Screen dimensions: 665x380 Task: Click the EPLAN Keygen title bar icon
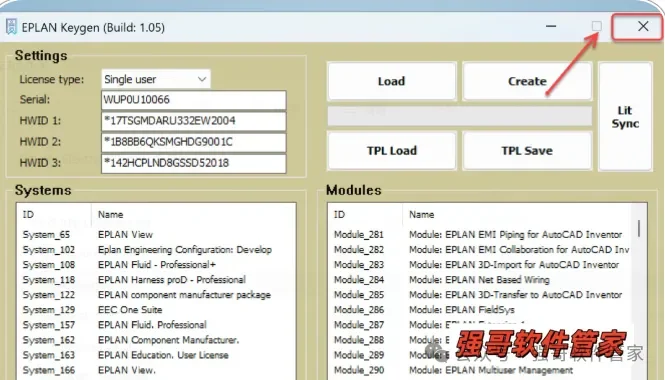(11, 27)
